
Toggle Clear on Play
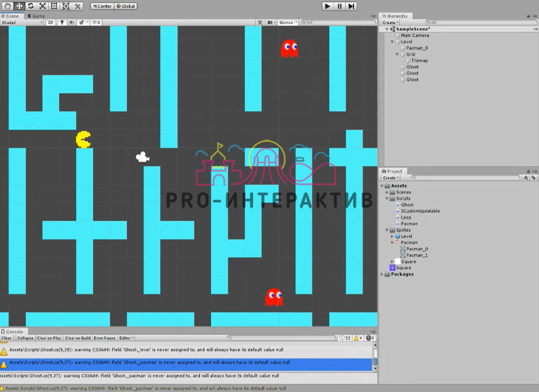tap(49, 338)
